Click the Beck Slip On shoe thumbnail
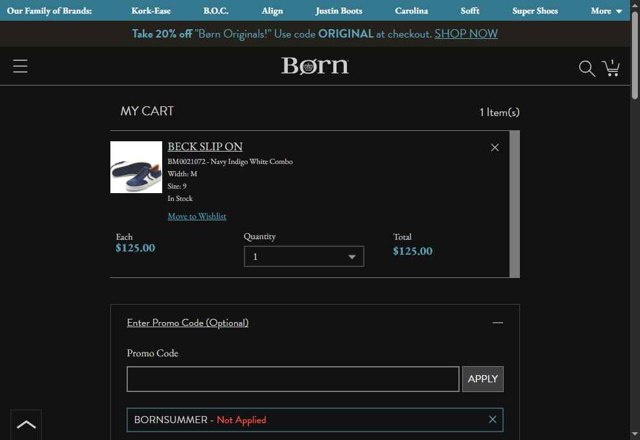Image resolution: width=640 pixels, height=440 pixels. tap(136, 167)
